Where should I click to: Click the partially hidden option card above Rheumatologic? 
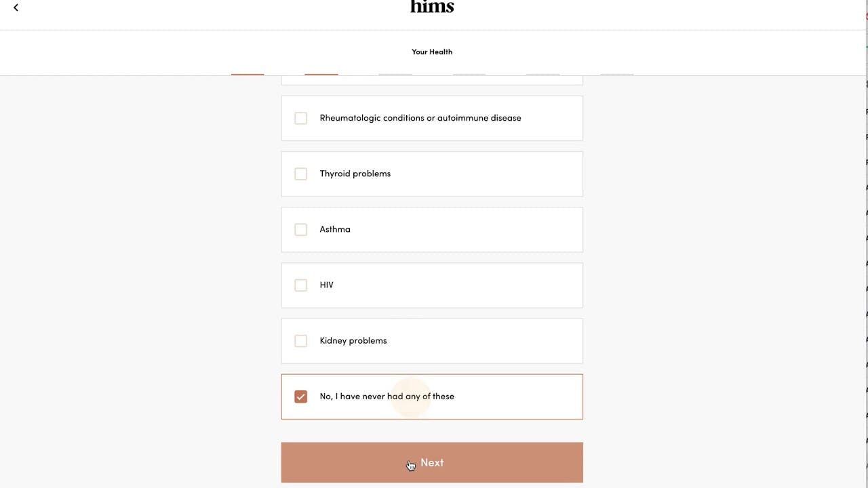[x=432, y=81]
